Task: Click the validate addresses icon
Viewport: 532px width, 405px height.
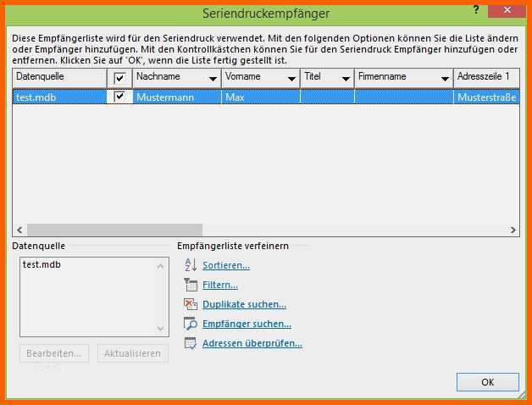Action: coord(191,343)
